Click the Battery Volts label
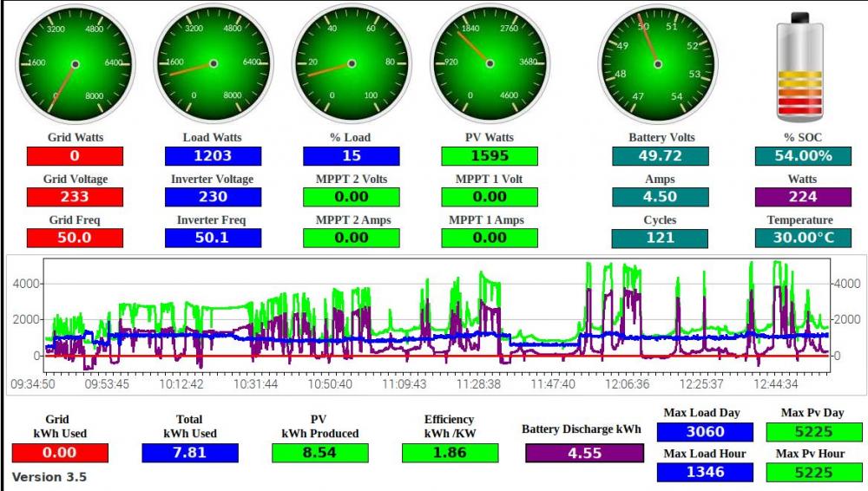This screenshot has height=491, width=868. tap(661, 137)
